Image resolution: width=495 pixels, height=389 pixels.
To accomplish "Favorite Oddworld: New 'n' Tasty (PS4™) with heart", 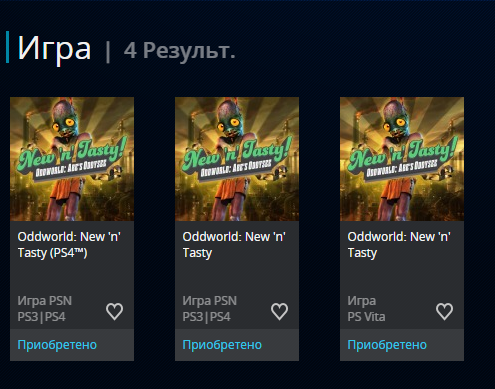I will coord(115,312).
